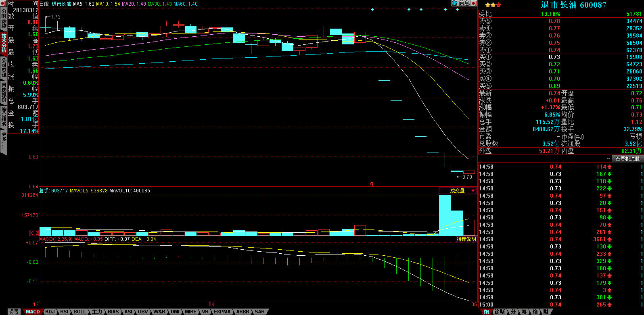Click the red q marker on chart
This screenshot has height=315, width=644.
click(x=372, y=184)
